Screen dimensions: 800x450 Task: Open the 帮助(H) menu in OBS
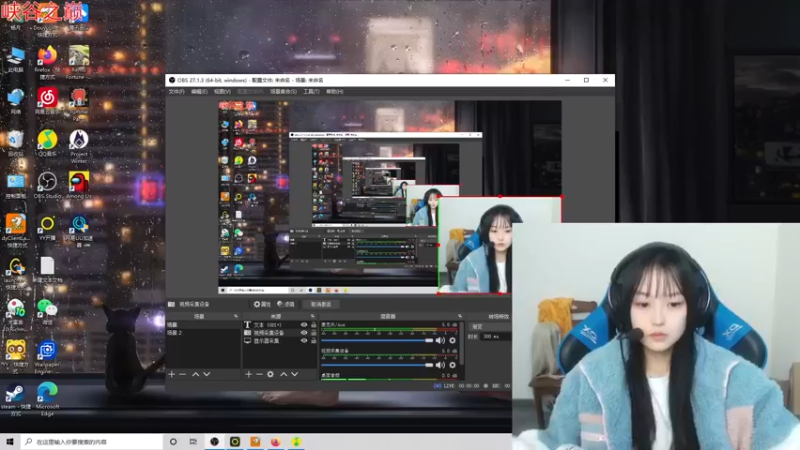pos(335,91)
